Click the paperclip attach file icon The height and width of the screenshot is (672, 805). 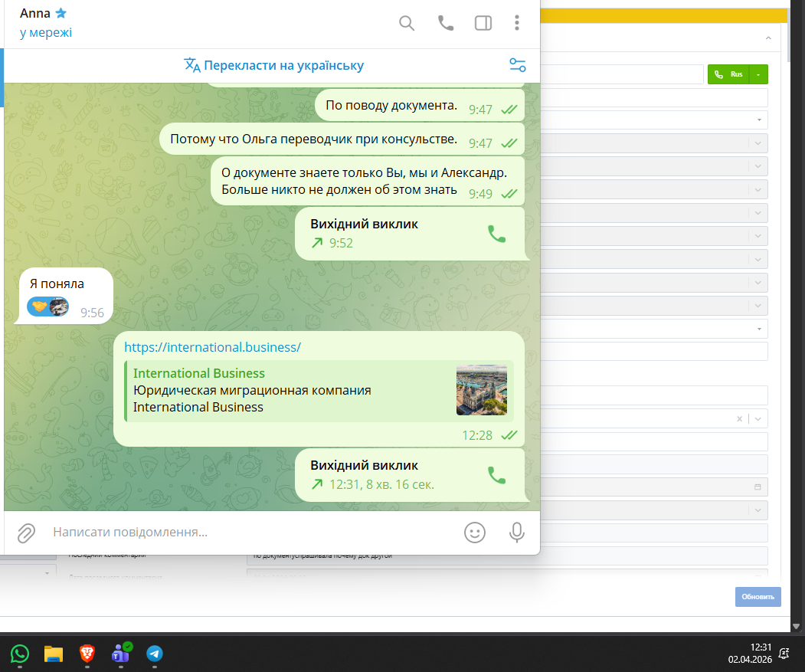tap(26, 533)
